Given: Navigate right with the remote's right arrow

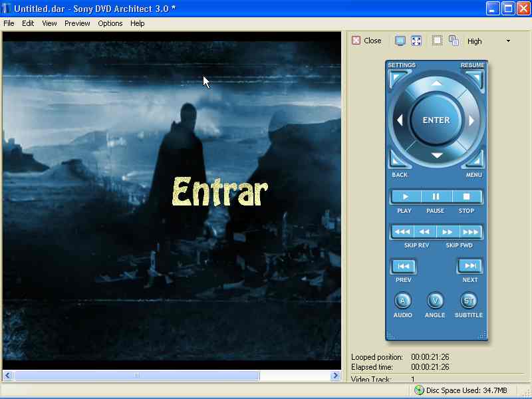Looking at the screenshot, I should (471, 120).
